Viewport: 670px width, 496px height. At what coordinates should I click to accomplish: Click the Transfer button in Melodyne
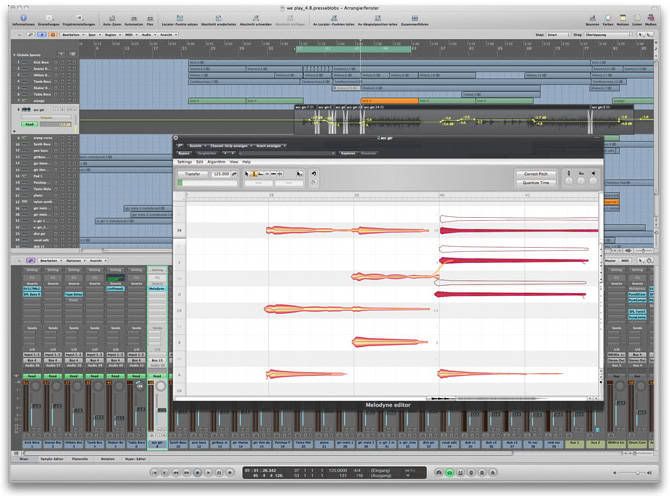(x=191, y=173)
